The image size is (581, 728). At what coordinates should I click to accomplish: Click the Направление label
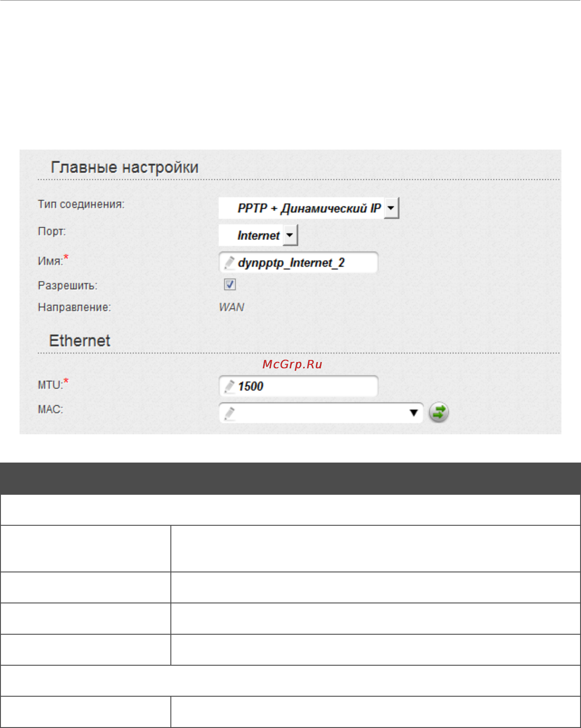tap(74, 307)
